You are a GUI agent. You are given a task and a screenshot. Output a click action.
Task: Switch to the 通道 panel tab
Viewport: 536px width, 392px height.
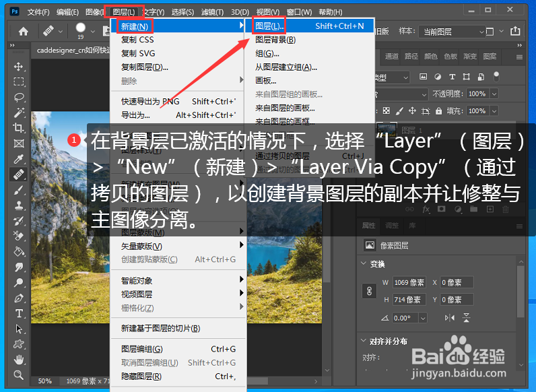[x=392, y=56]
